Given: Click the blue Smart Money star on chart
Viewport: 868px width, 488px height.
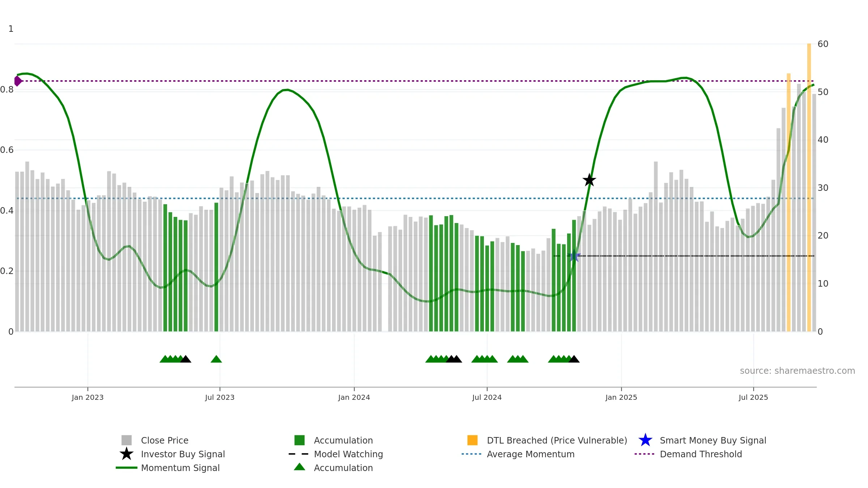Looking at the screenshot, I should click(x=574, y=256).
